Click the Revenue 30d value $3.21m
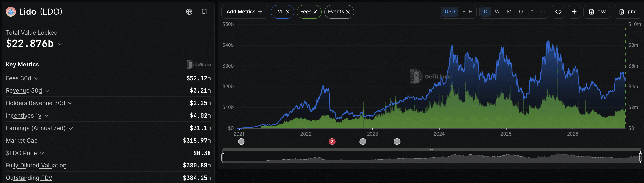Viewport: 644px width, 183px height. tap(200, 91)
